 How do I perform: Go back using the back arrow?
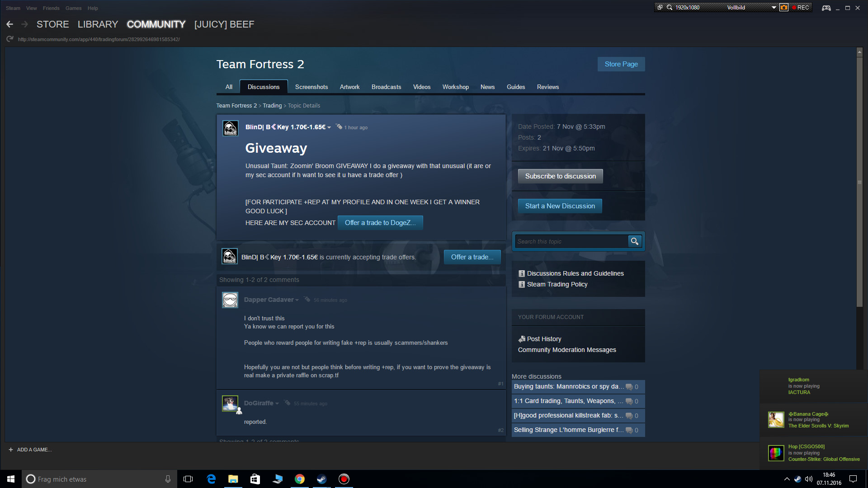point(10,24)
